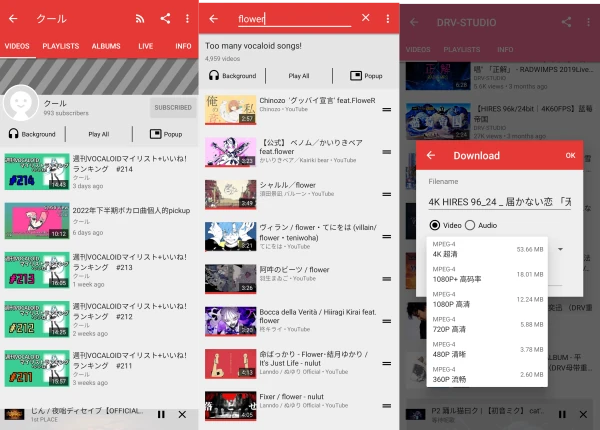
Task: Open vocaloid playlist in Popup player
Action: pos(366,76)
